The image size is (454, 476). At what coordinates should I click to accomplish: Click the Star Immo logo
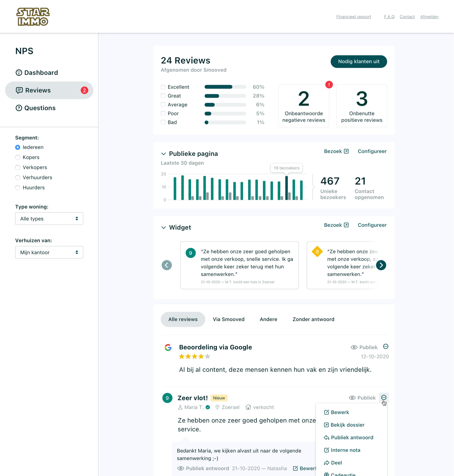pyautogui.click(x=33, y=17)
